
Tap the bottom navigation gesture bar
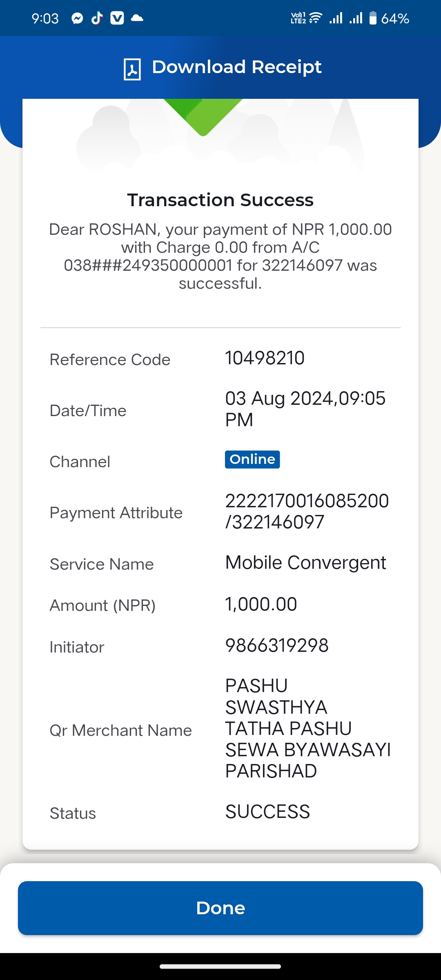pos(220,967)
